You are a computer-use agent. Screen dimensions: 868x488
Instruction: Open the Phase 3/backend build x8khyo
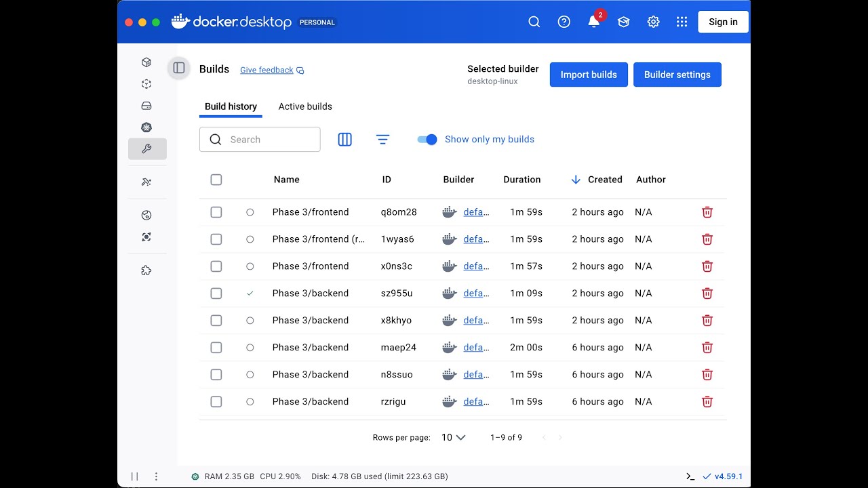[x=311, y=321]
